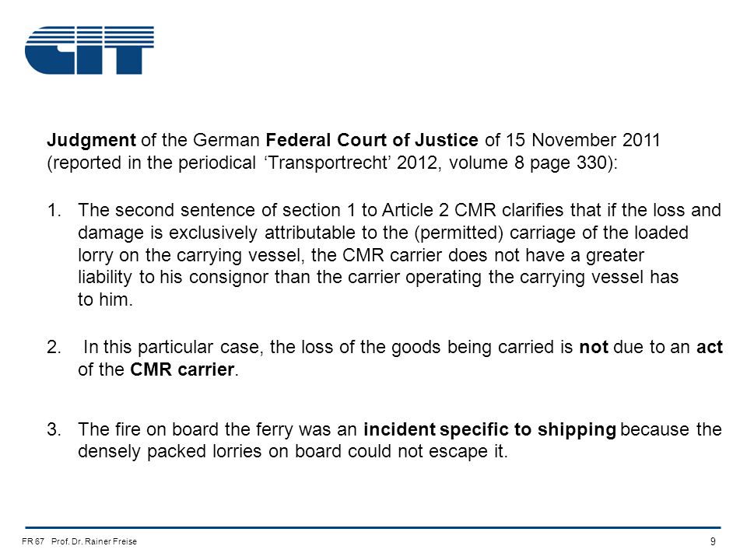Click list number 3
This screenshot has width=747, height=560.
click(54, 429)
